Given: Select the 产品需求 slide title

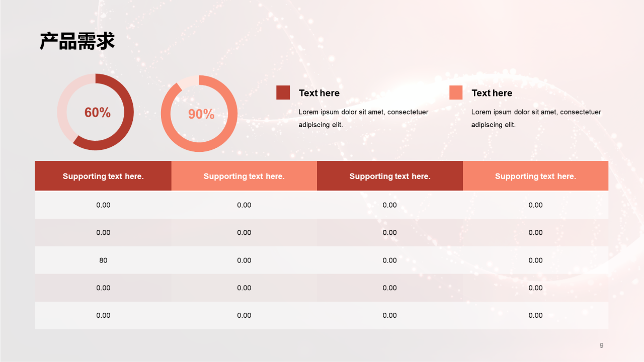Looking at the screenshot, I should (x=77, y=41).
